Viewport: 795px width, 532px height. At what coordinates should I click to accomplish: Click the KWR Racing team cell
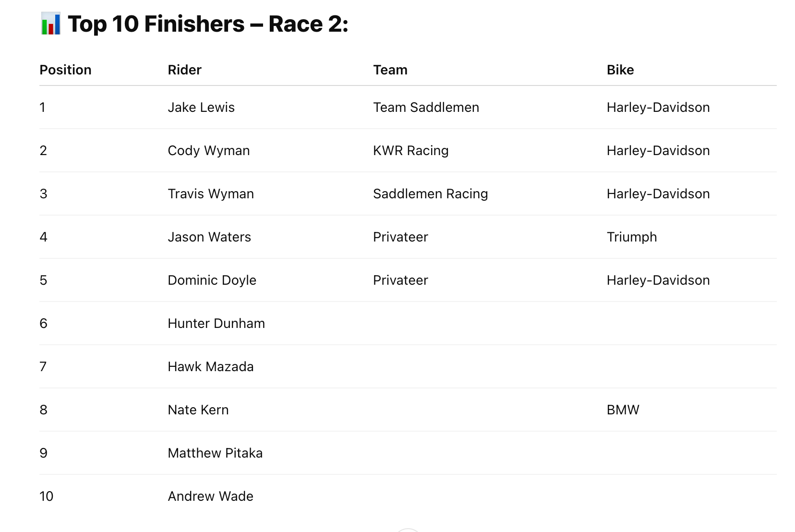pos(411,151)
